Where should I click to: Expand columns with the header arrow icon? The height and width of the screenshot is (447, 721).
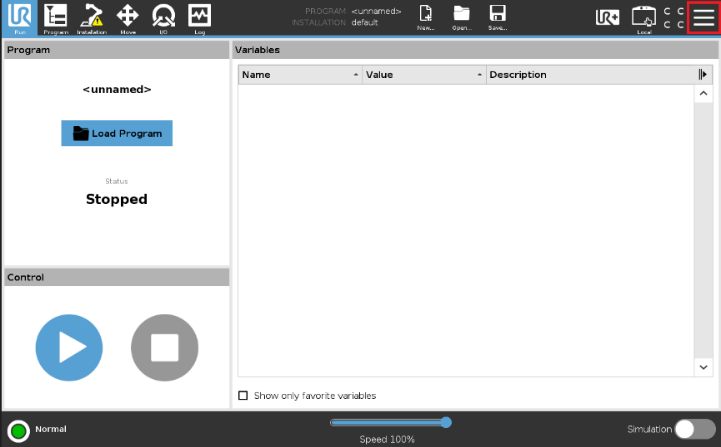(x=703, y=74)
